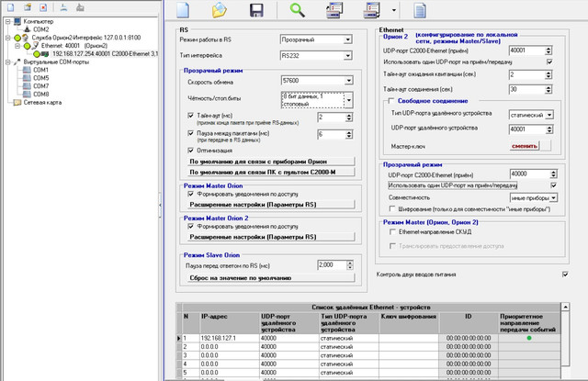Enable the Свободное соединение checkbox

pyautogui.click(x=391, y=101)
